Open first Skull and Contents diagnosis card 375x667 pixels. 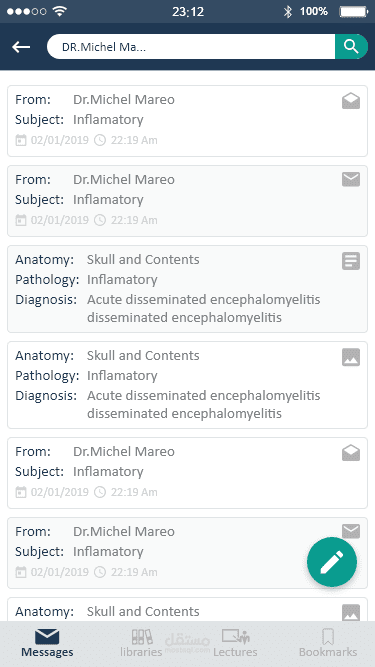(188, 289)
